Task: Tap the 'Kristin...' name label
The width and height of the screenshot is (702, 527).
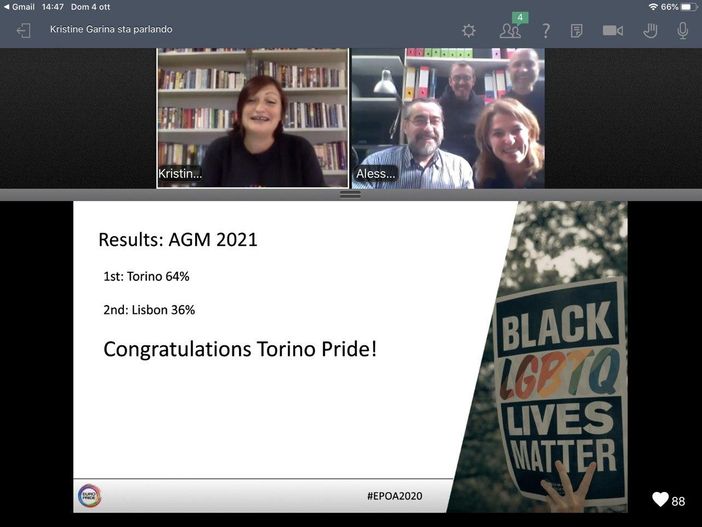Action: click(180, 174)
